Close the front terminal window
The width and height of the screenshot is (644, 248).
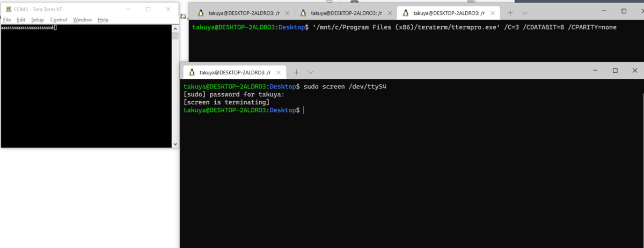tap(635, 71)
